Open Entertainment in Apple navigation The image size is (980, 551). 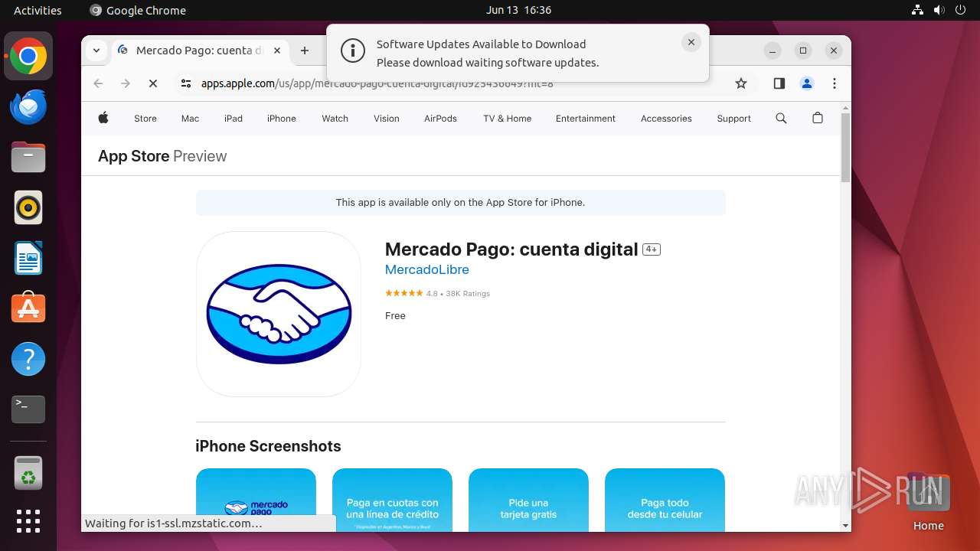point(586,119)
